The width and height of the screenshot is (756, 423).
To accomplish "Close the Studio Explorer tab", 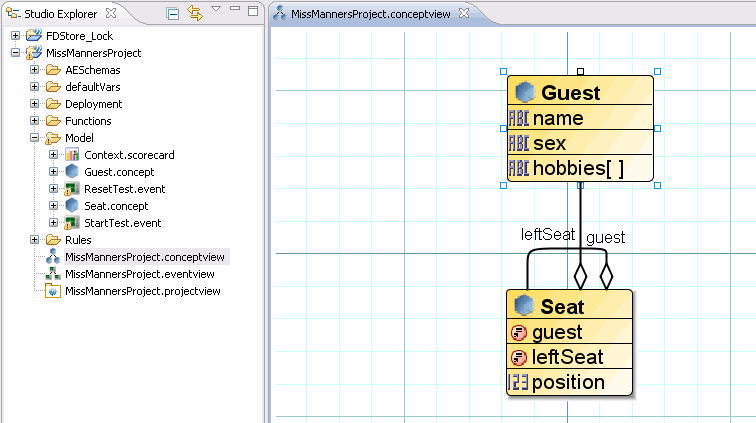I will (x=111, y=13).
